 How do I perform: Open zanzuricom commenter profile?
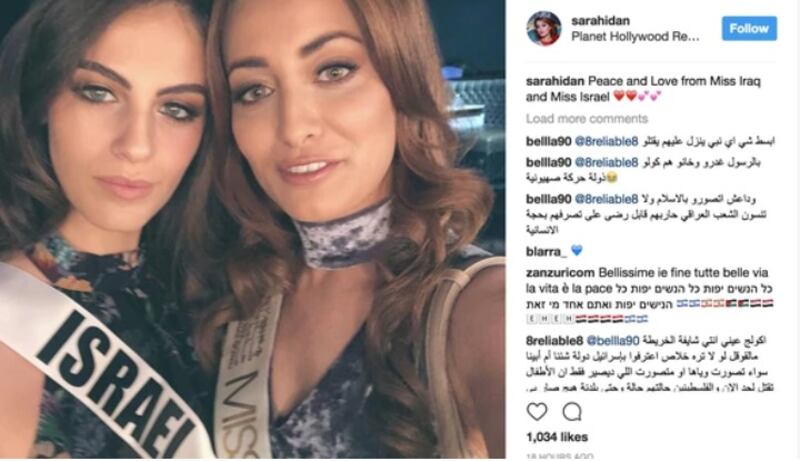click(560, 273)
